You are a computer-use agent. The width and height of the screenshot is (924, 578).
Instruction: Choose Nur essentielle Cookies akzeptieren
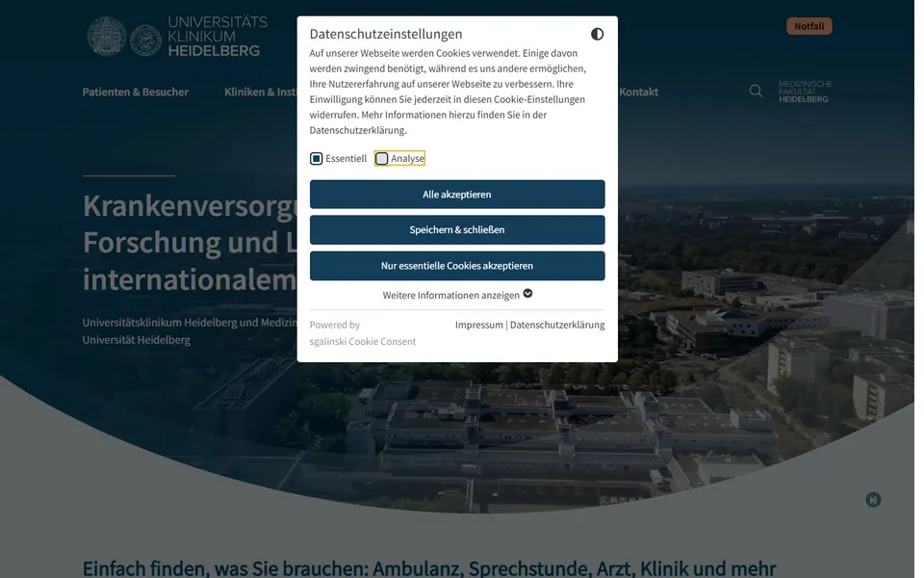[x=457, y=266]
